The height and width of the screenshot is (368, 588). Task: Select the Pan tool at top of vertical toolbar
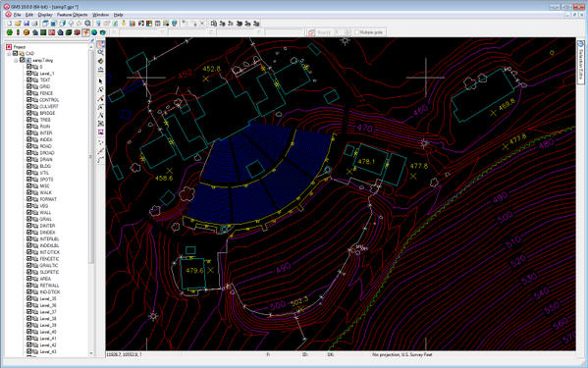tap(100, 44)
